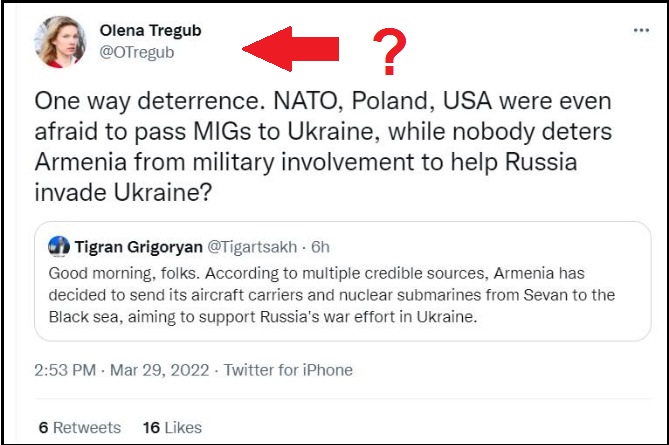Click the likes count number 16
The width and height of the screenshot is (669, 445).
coord(151,428)
